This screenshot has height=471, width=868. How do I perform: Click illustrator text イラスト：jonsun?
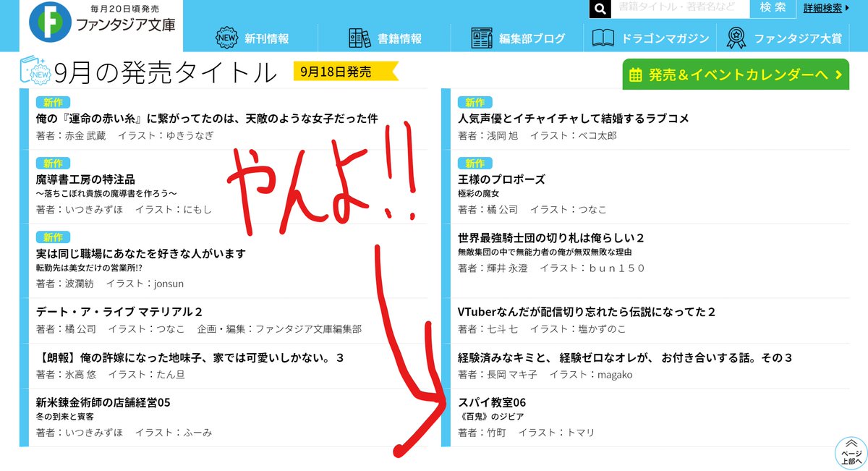coord(150,284)
